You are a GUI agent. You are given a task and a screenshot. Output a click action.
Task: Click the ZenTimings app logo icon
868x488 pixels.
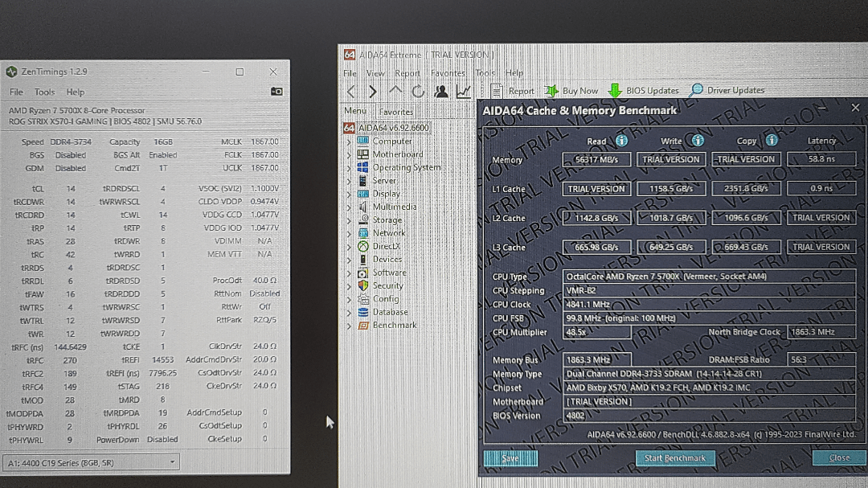pos(11,72)
